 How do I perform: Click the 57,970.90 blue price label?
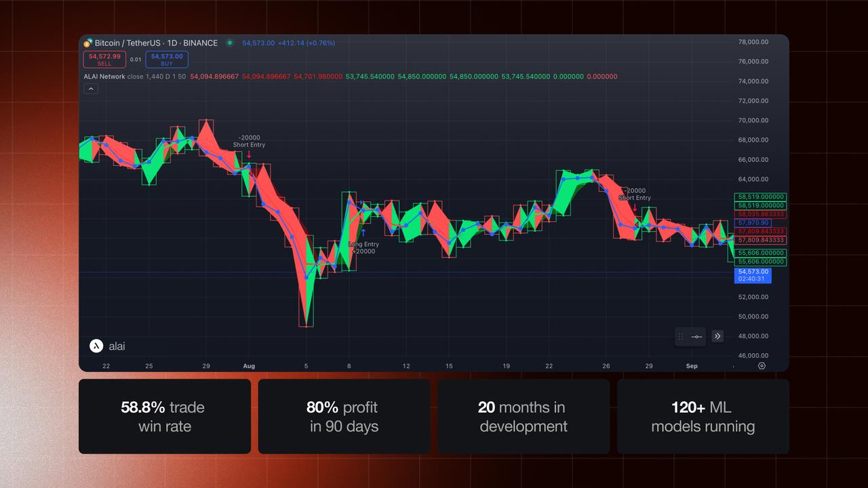pos(753,222)
